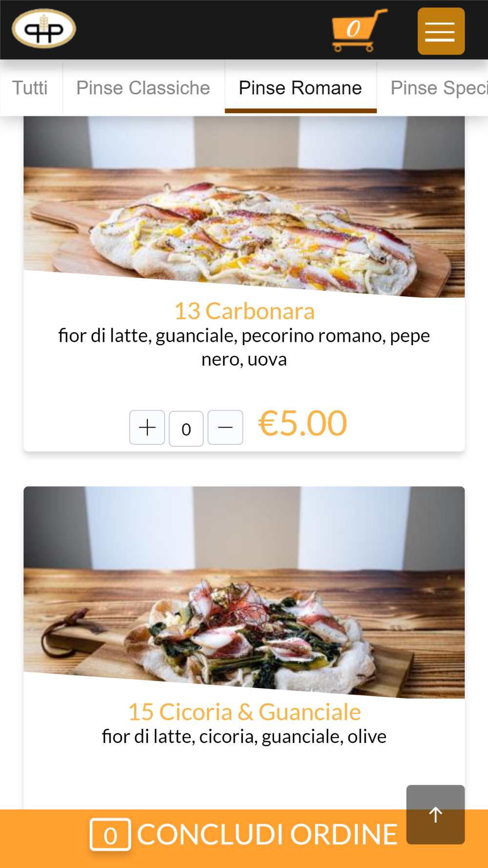Click the €5.00 Carbonara price
488x868 pixels.
[303, 423]
